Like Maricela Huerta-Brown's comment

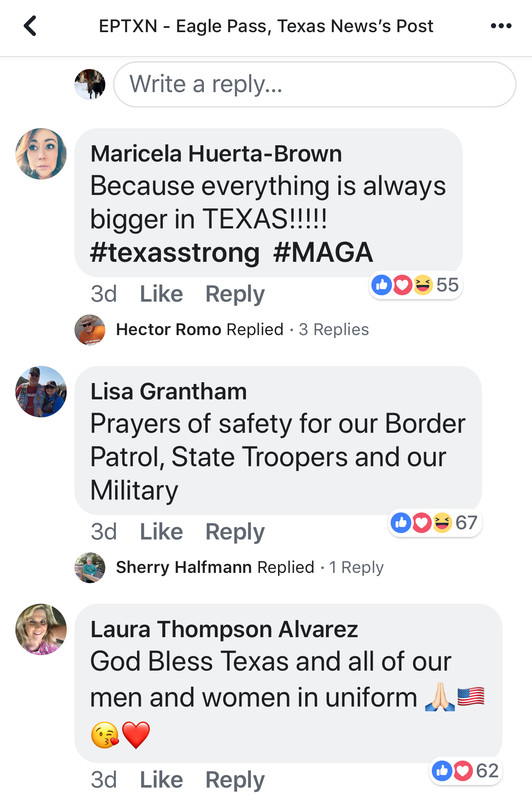(x=161, y=294)
